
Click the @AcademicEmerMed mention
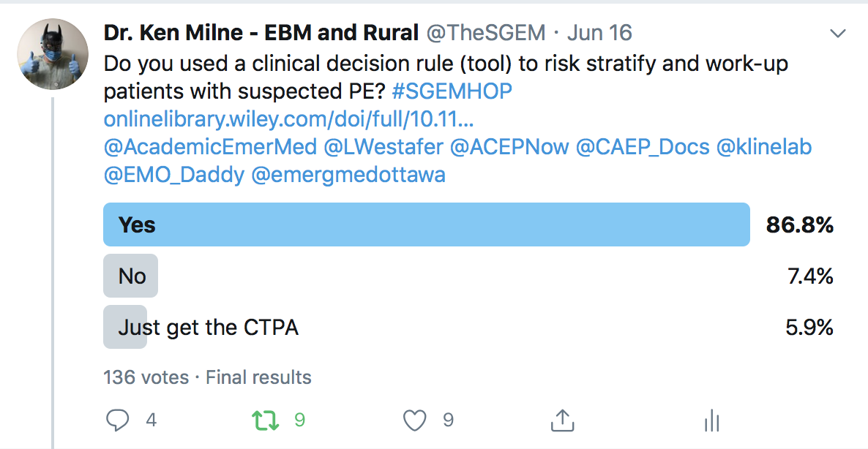click(x=210, y=147)
